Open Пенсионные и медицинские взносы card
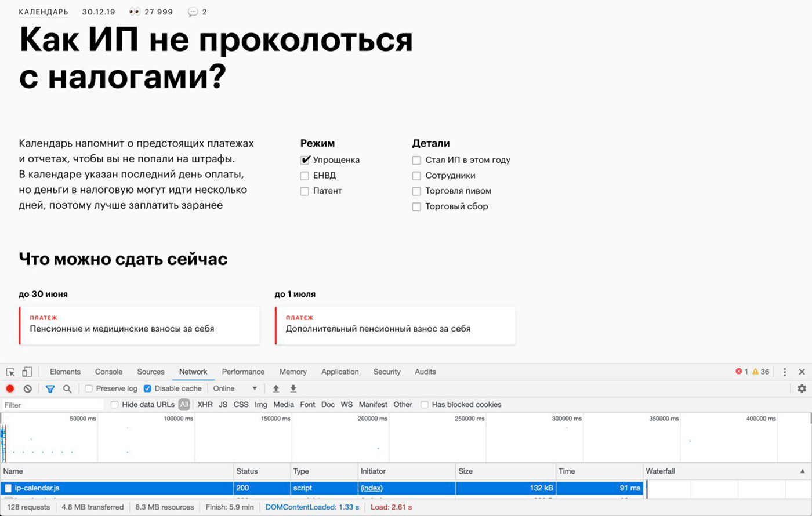The image size is (812, 516). [x=139, y=325]
